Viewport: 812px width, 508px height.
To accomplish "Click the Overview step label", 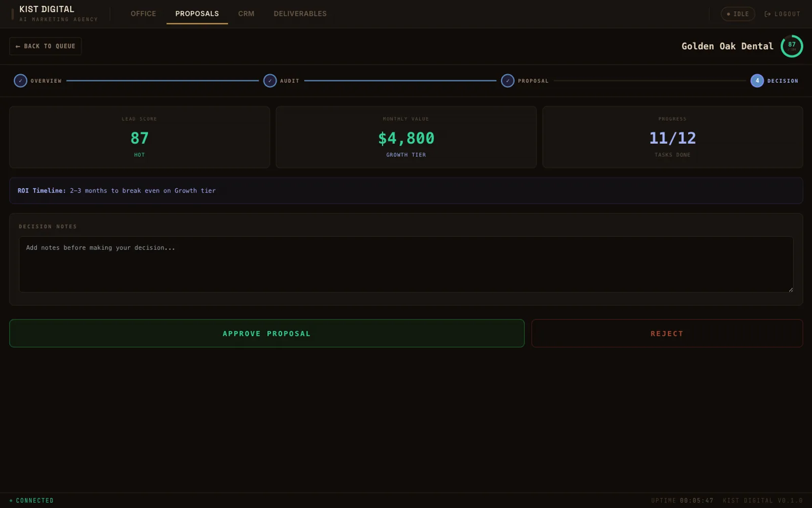I will 46,81.
